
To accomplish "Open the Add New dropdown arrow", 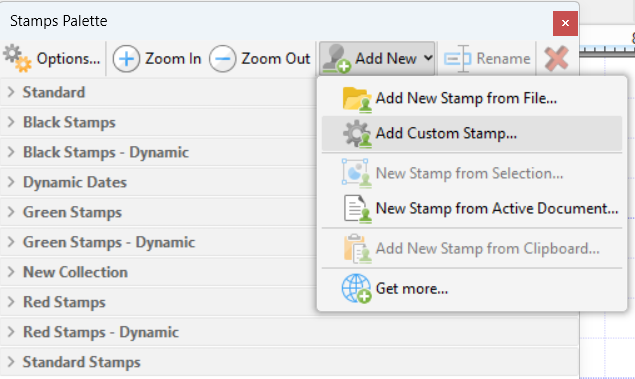I will 428,58.
